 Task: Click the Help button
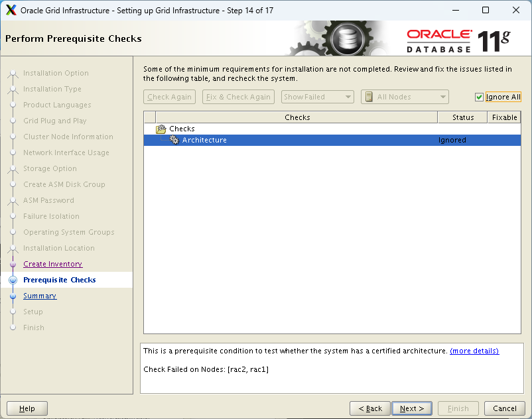27,408
